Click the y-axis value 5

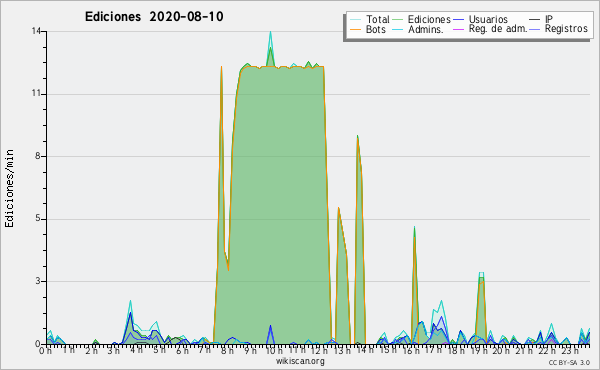(x=38, y=219)
